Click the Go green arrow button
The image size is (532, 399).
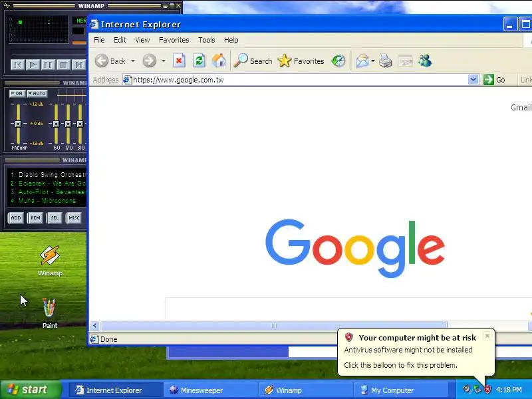click(x=494, y=80)
